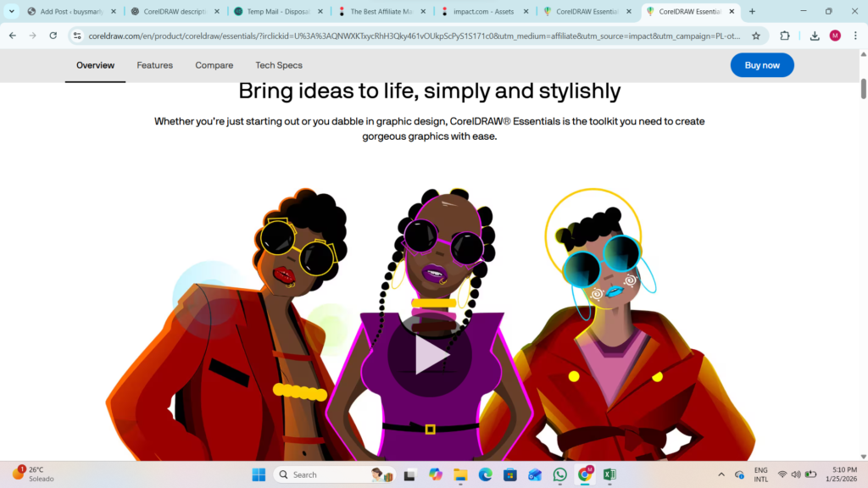Reload the page
The width and height of the screenshot is (868, 488).
[53, 36]
